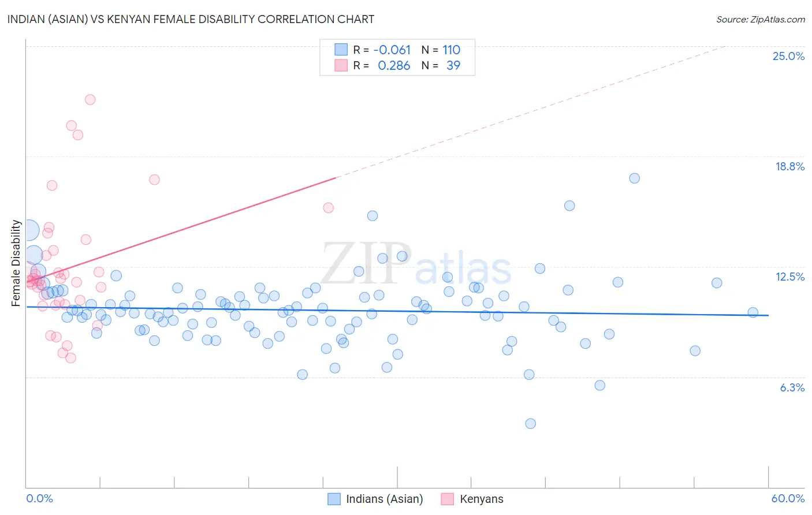
Task: Click the Female Disability axis title
Action: pyautogui.click(x=16, y=263)
